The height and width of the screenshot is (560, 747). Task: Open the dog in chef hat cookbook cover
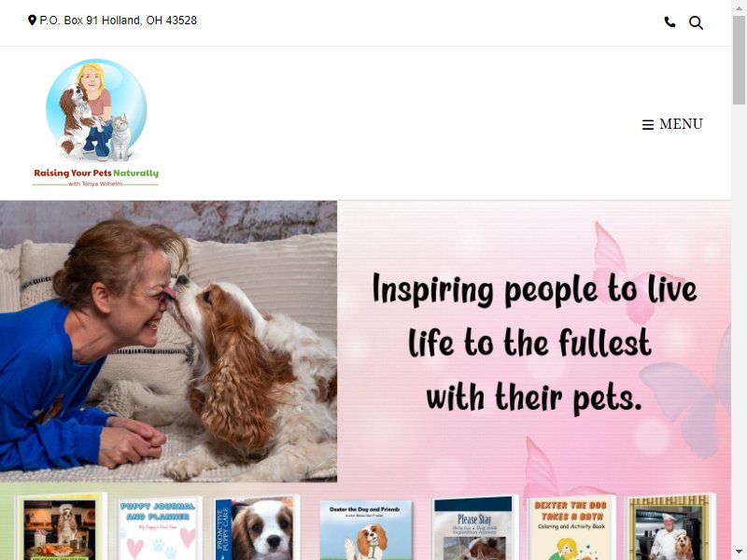61,526
